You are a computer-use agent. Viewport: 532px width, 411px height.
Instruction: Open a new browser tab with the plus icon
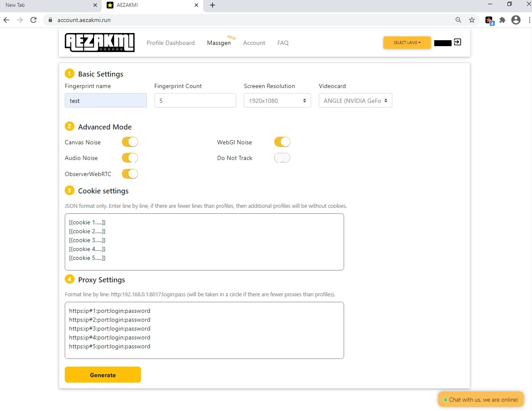pos(212,5)
